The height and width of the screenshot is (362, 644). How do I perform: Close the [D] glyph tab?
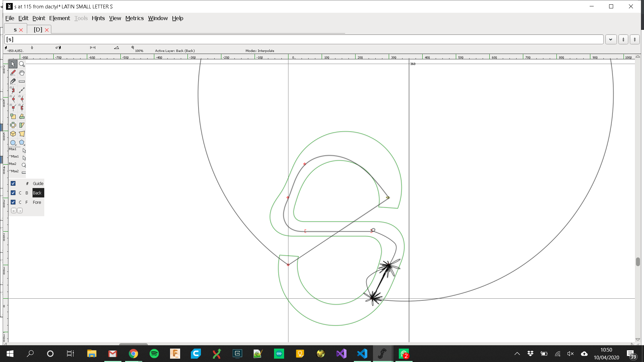click(47, 30)
